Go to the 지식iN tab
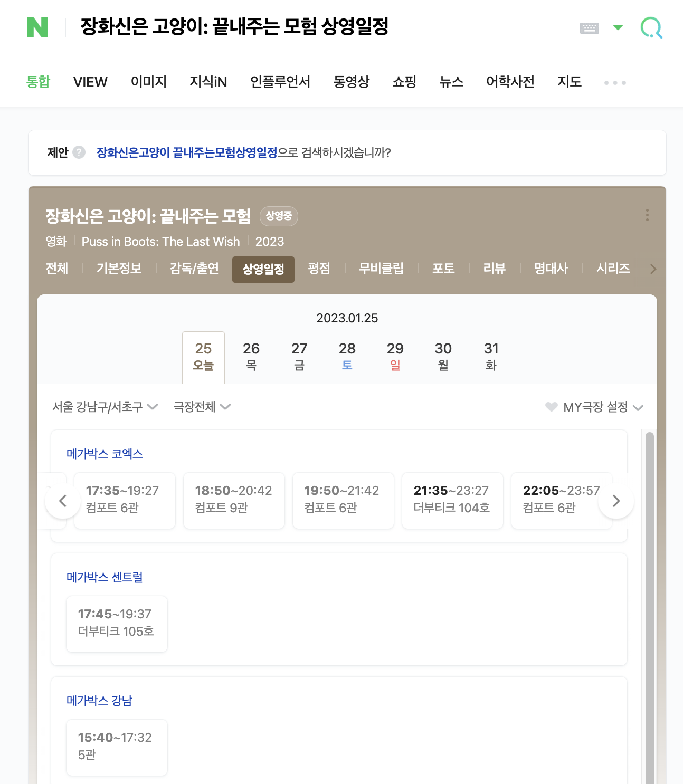Image resolution: width=683 pixels, height=784 pixels. point(208,82)
